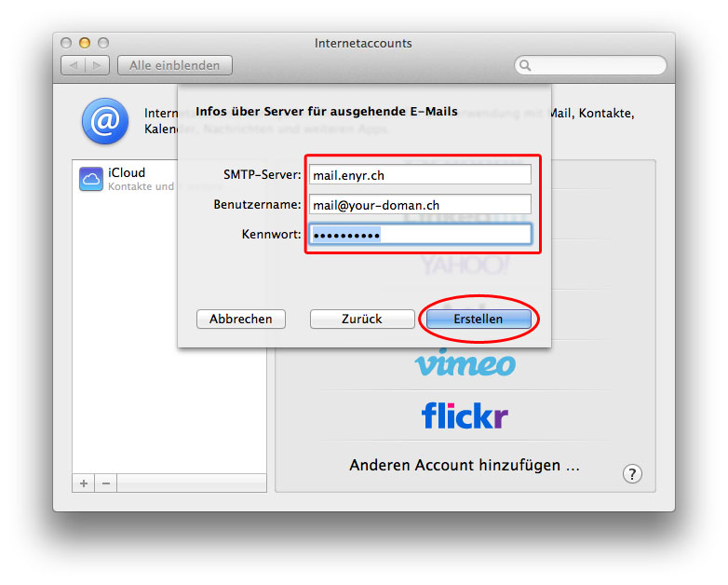
Task: Choose the Vimeo account logo
Action: click(465, 361)
